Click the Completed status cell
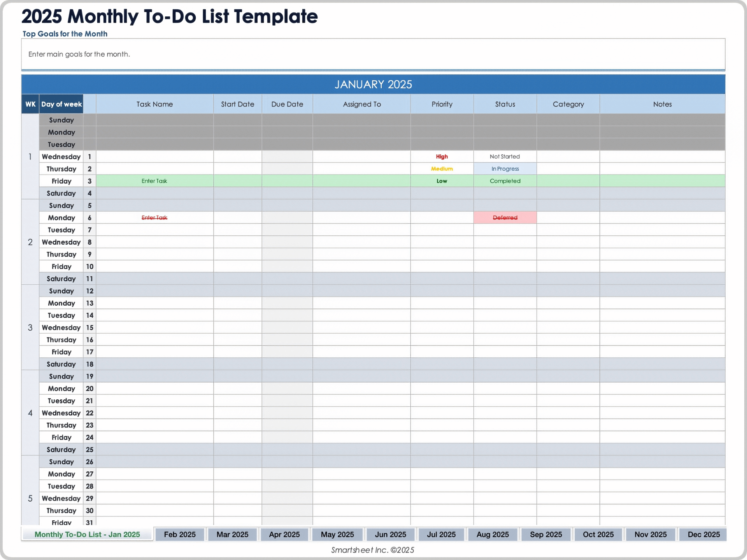The height and width of the screenshot is (560, 747). click(505, 180)
